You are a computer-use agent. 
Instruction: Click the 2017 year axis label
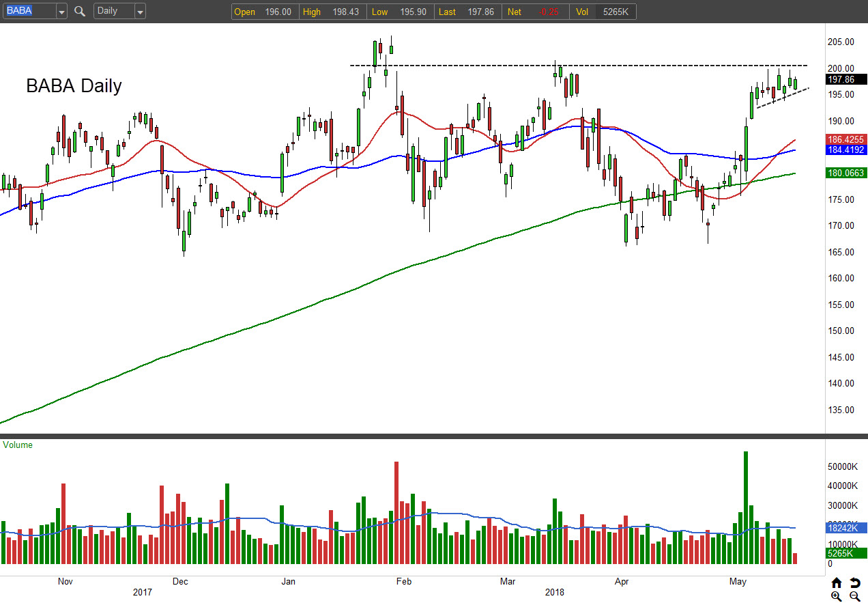pyautogui.click(x=142, y=593)
